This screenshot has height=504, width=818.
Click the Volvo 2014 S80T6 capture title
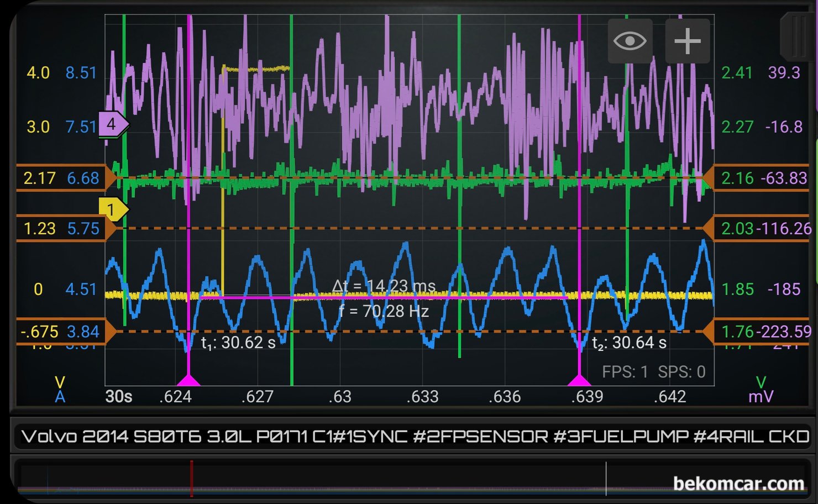coord(416,437)
